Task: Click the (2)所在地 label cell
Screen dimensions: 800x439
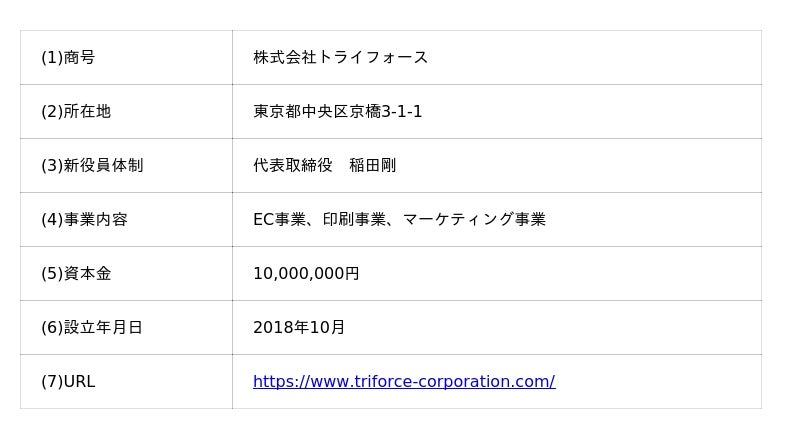Action: coord(76,111)
